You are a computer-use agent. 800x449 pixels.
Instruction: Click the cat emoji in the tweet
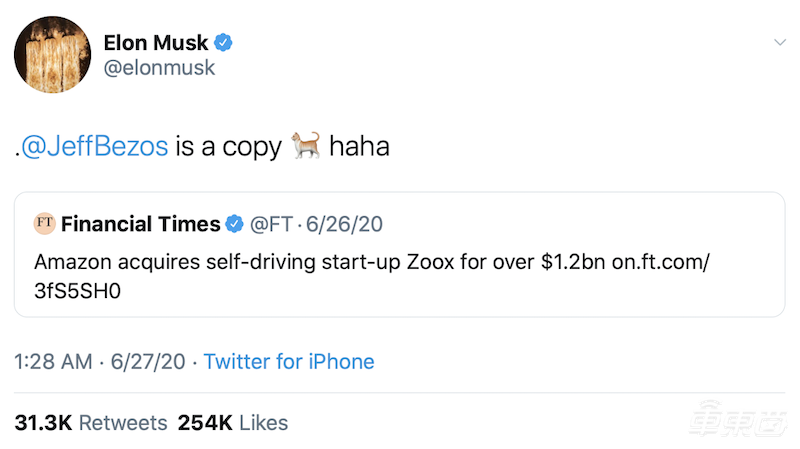[x=305, y=147]
